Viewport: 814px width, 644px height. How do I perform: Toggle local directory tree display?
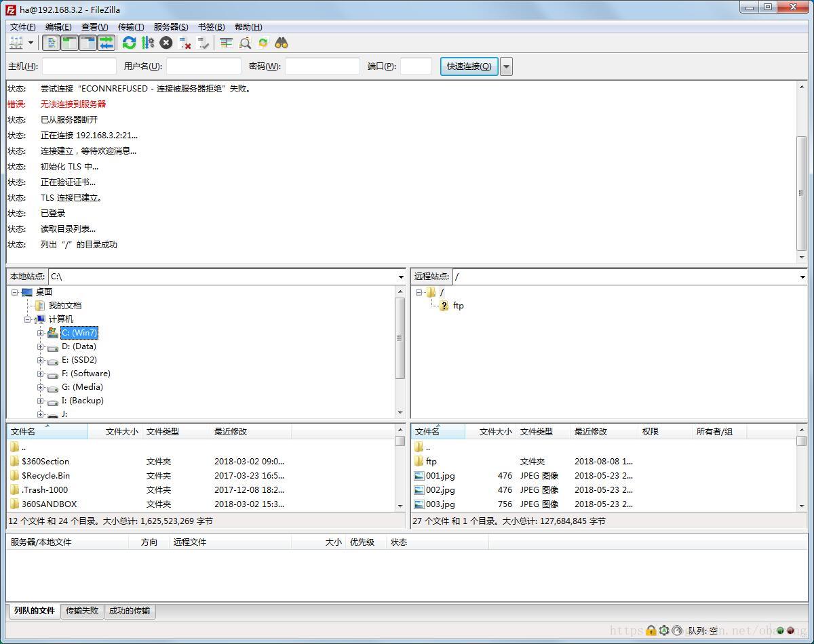(69, 43)
